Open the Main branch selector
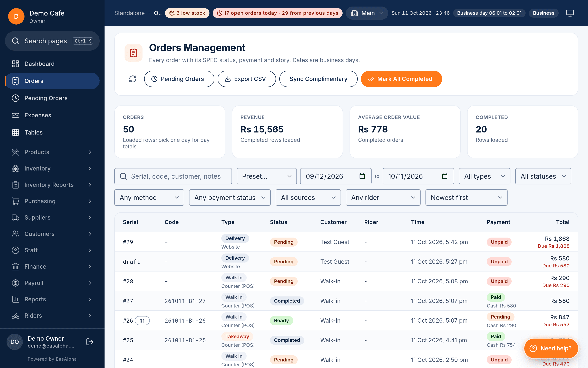Screen dimensions: 588x368 (367, 13)
